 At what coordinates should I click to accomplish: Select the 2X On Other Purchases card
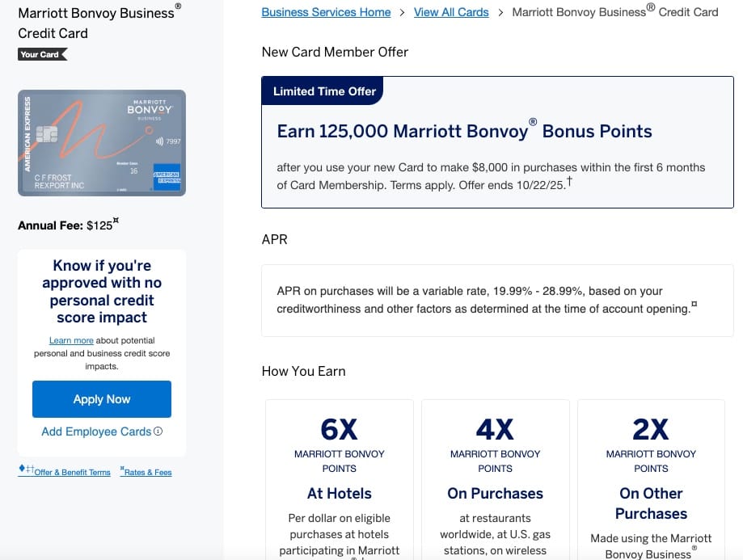tap(651, 479)
